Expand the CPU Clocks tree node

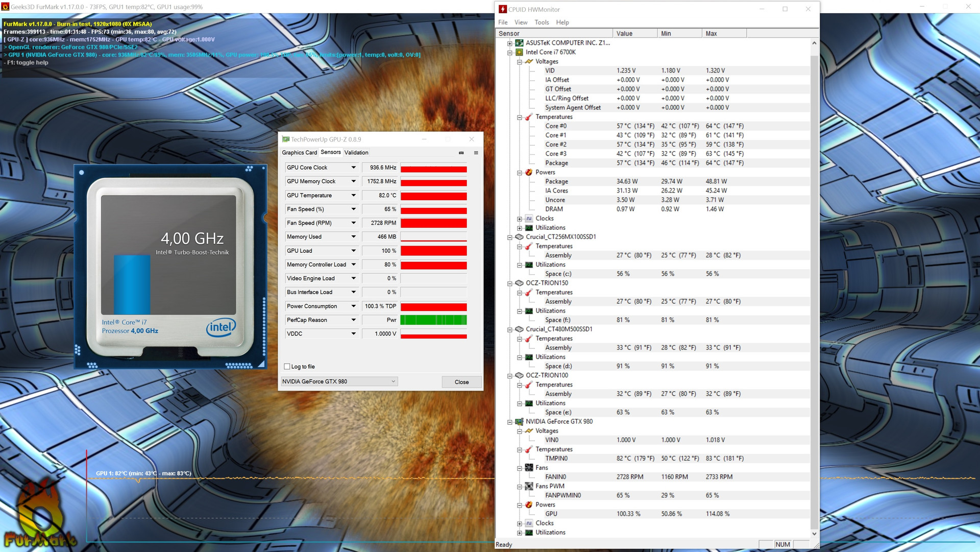point(519,219)
